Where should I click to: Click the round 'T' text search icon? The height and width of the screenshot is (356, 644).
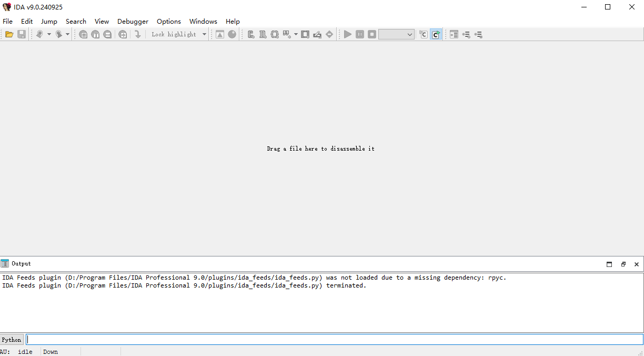tap(95, 34)
